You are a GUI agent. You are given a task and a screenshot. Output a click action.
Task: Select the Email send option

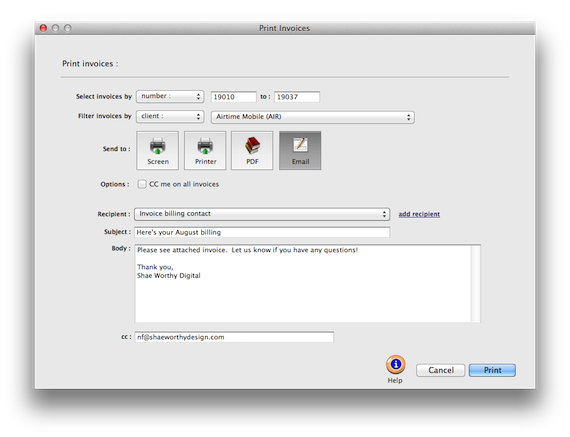click(x=300, y=151)
